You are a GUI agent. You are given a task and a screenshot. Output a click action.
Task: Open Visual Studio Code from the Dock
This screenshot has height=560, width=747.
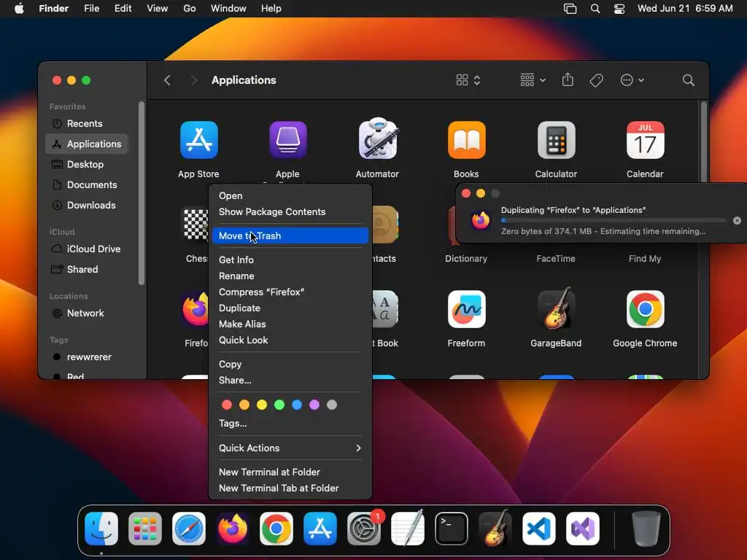pyautogui.click(x=539, y=529)
